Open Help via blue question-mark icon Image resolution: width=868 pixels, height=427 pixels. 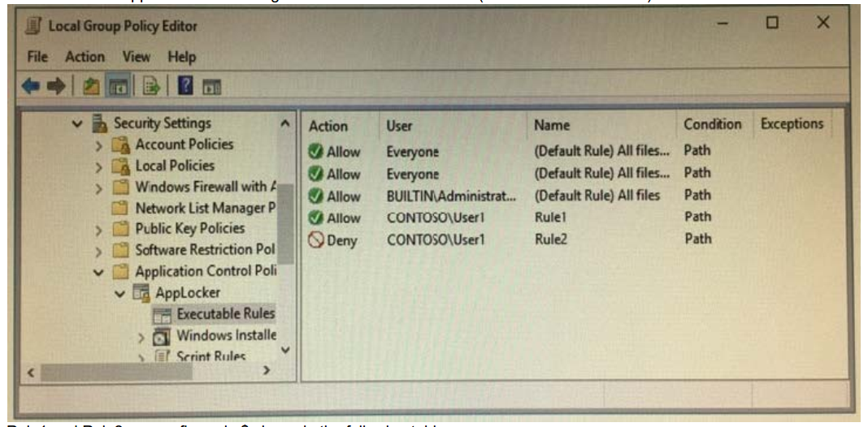click(186, 86)
